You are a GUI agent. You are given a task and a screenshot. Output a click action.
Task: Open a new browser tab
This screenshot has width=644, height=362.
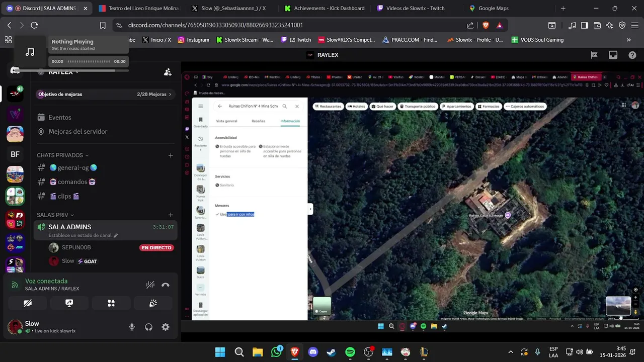[563, 9]
